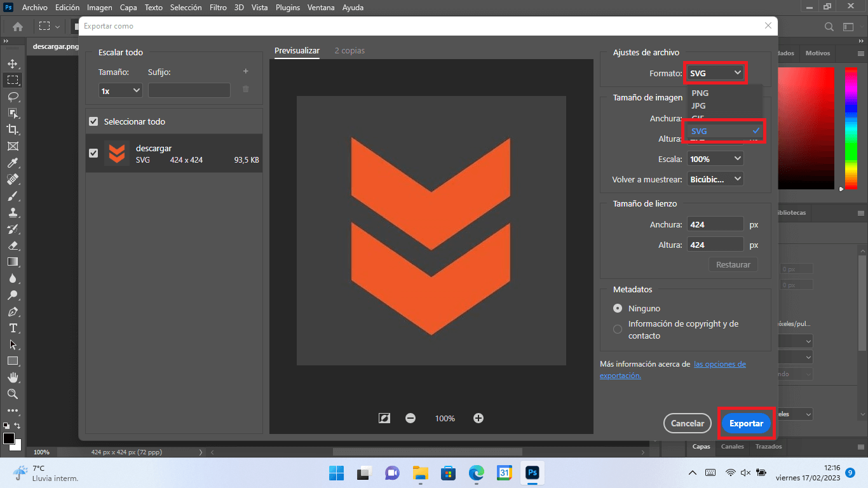Click the hue spectrum slider
Image resolution: width=868 pixels, height=488 pixels.
click(x=851, y=128)
